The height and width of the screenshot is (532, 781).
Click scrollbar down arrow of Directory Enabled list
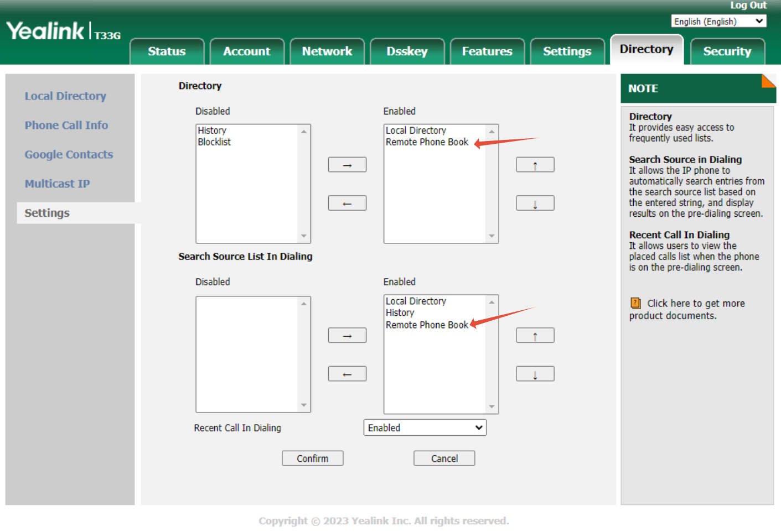(492, 236)
